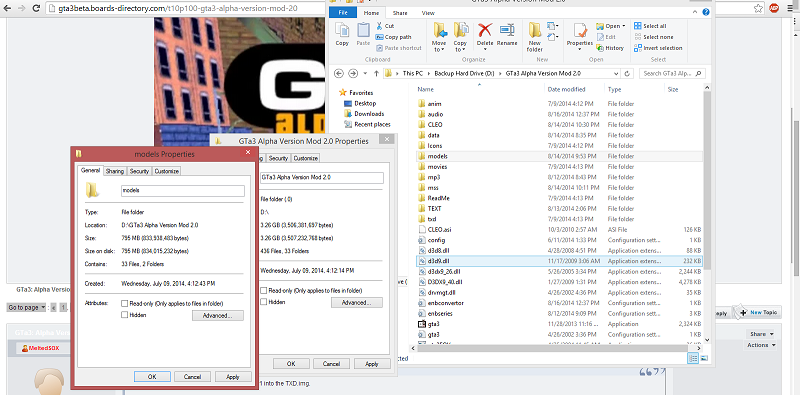800x395 pixels.
Task: Expand the Delete options arrow
Action: coord(485,49)
